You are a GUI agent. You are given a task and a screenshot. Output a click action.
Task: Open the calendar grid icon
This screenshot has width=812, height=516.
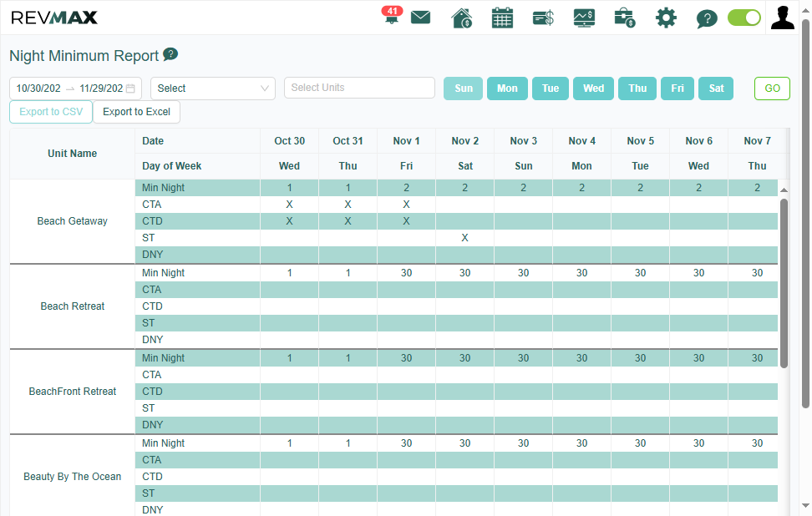[502, 18]
